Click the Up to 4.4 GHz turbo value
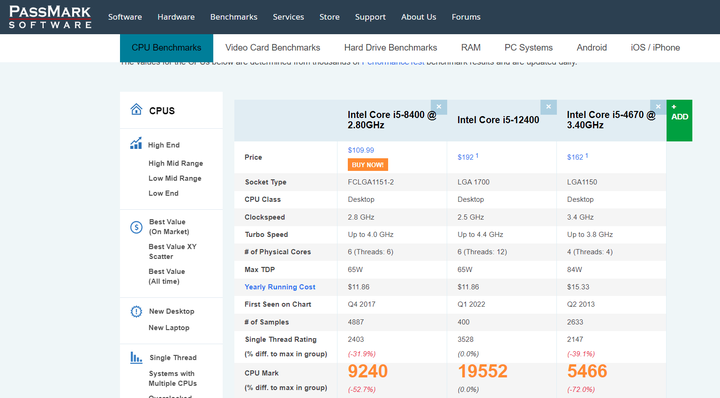 480,235
